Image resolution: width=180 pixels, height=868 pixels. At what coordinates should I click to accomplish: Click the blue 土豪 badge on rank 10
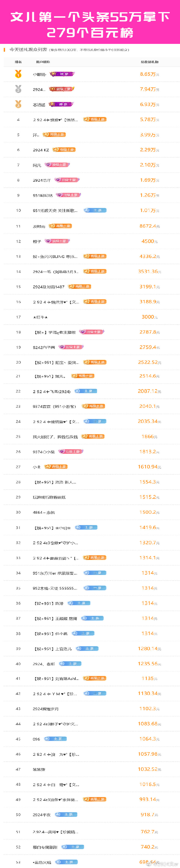(x=95, y=210)
